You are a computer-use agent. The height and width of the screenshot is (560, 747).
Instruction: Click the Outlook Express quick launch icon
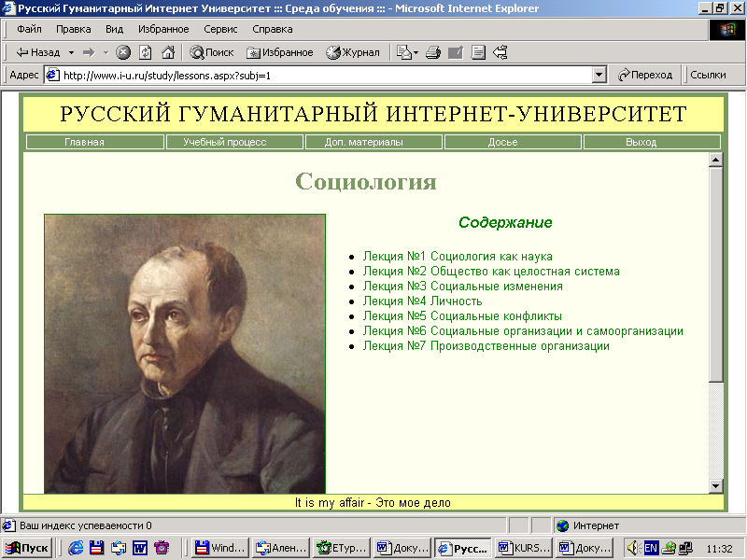[119, 548]
